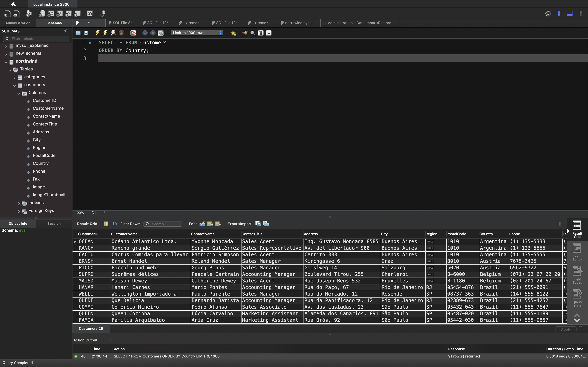Open the Form Editor result panel

(577, 252)
